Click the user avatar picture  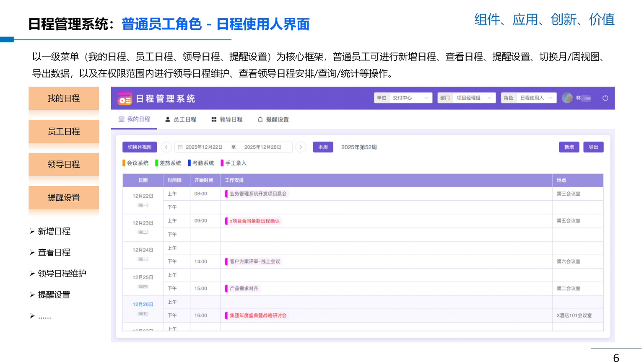pyautogui.click(x=567, y=98)
